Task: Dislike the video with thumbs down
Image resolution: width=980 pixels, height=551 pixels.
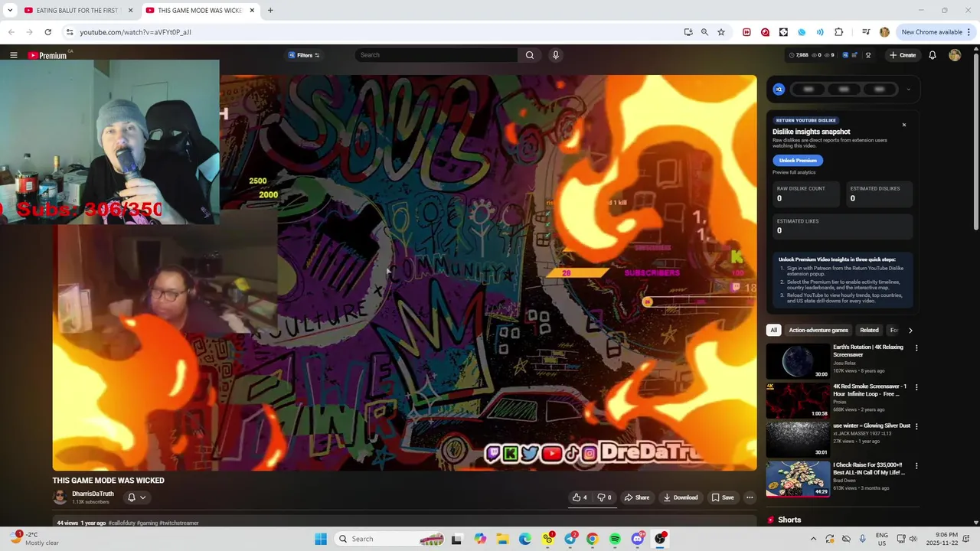Action: click(604, 497)
